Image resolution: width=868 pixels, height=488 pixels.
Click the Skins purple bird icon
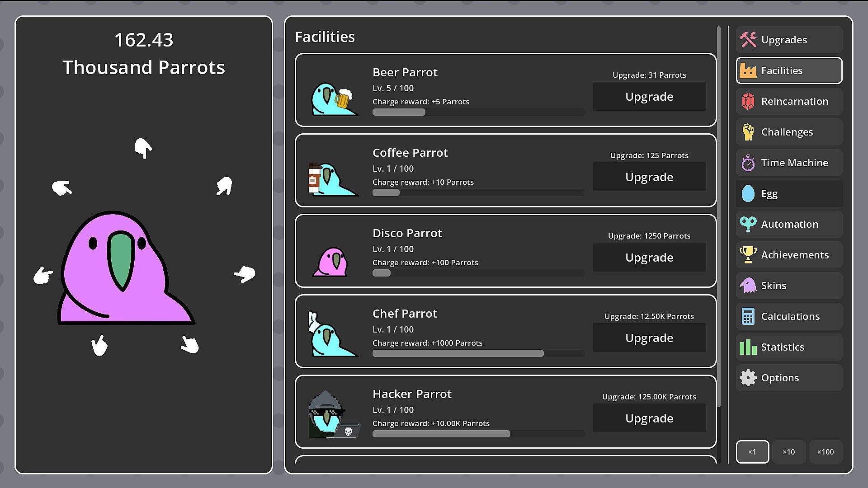748,286
